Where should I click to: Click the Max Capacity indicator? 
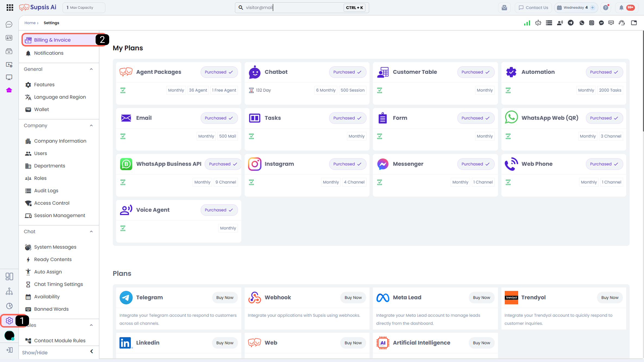(x=84, y=8)
